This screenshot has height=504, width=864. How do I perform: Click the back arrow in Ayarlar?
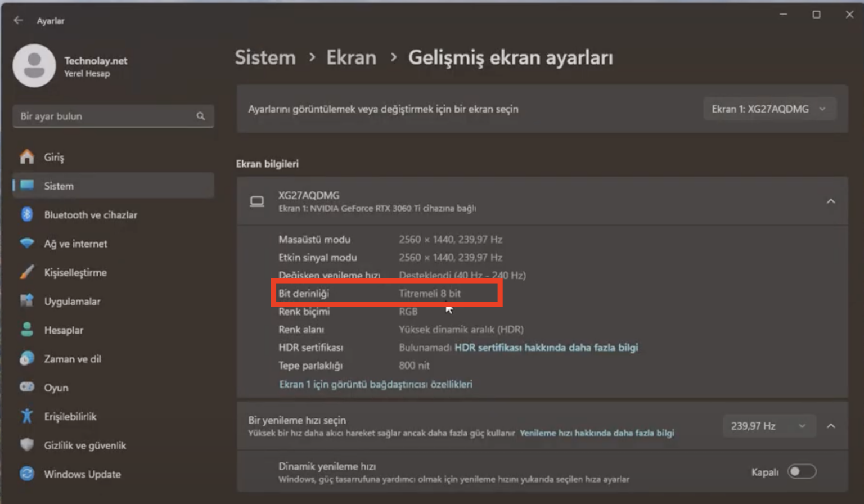(x=18, y=20)
